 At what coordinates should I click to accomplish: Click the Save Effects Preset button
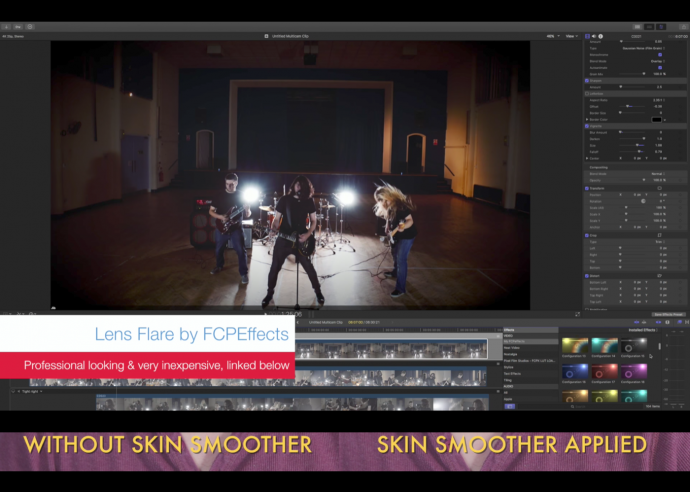click(669, 314)
